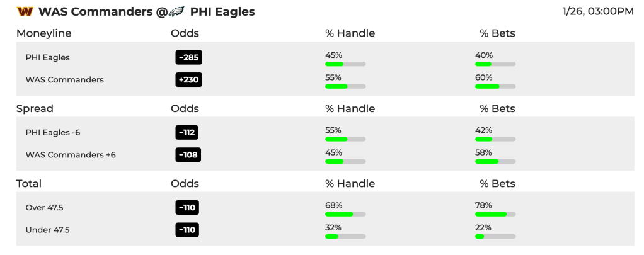The height and width of the screenshot is (255, 644).
Task: Choose the -108 WAS Commanders +6 odds
Action: pyautogui.click(x=188, y=155)
